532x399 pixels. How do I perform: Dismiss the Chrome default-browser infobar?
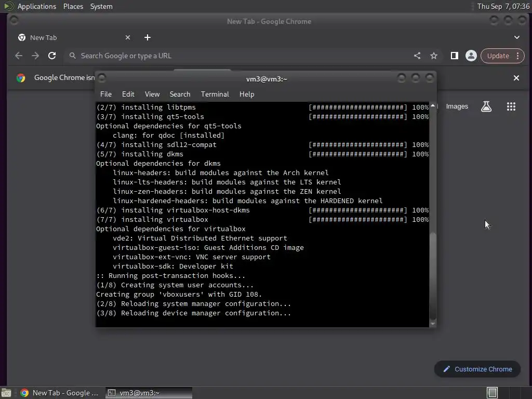click(516, 78)
